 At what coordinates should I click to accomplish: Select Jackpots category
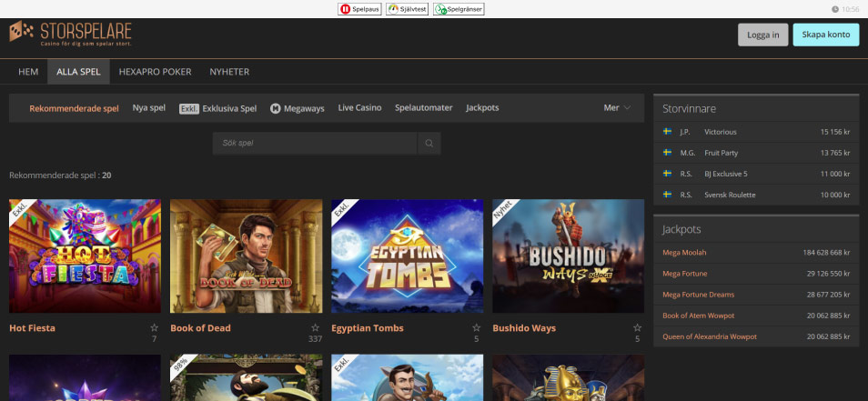pyautogui.click(x=482, y=108)
